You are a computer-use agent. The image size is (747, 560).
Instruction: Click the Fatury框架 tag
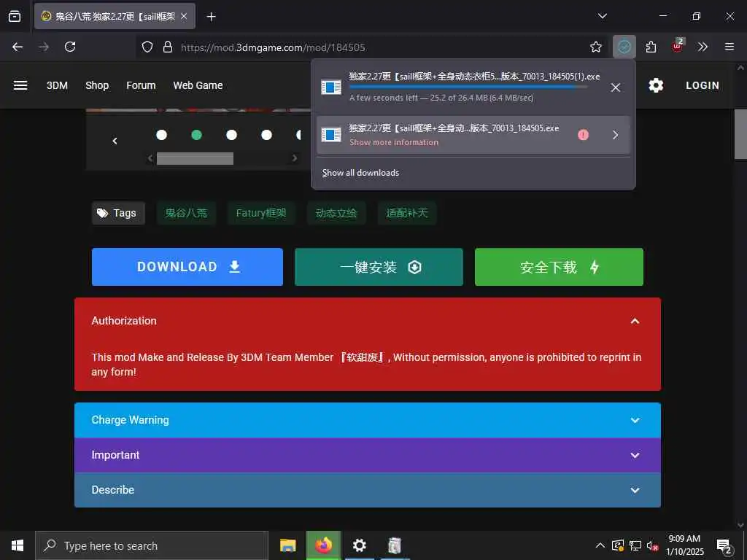[261, 213]
